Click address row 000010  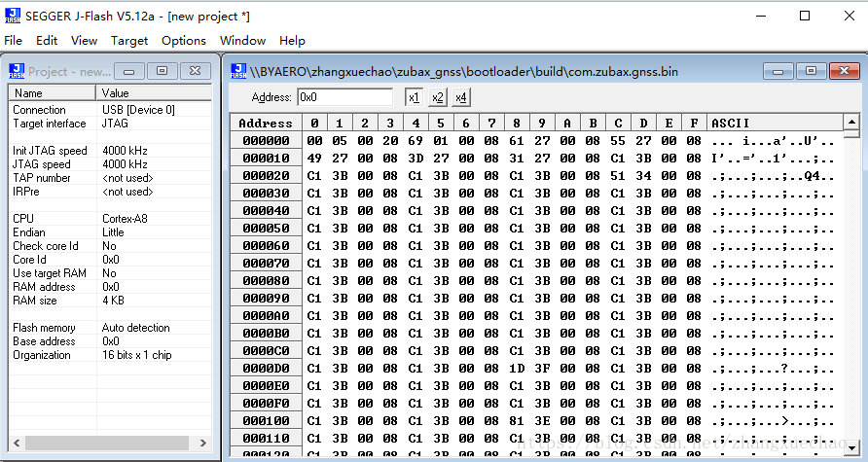point(266,159)
